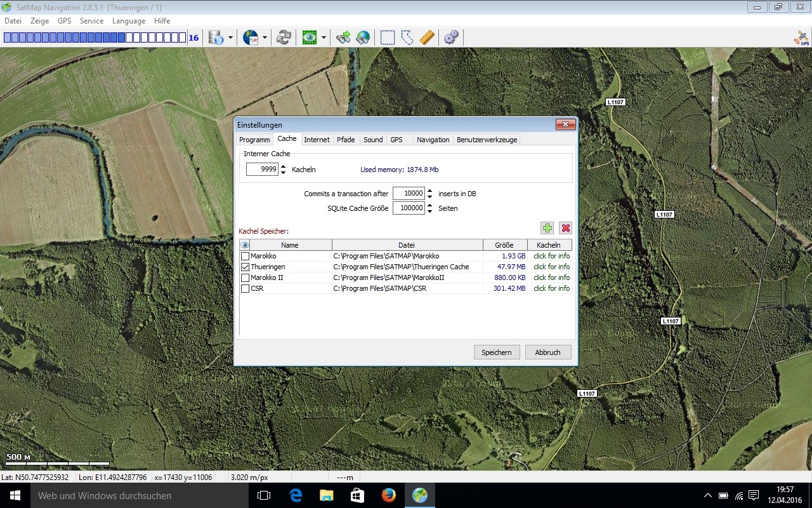The height and width of the screenshot is (508, 812).
Task: Select the binoculars with globe icon
Action: pos(362,37)
